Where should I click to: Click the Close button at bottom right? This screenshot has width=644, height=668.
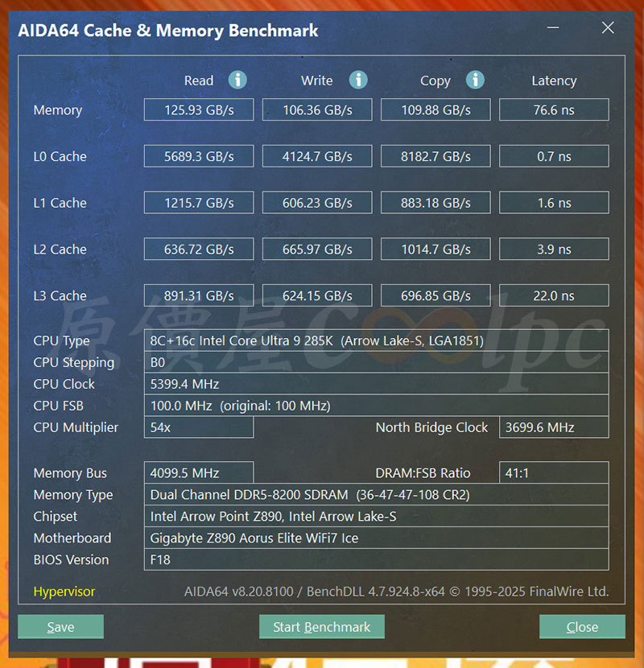pos(582,627)
